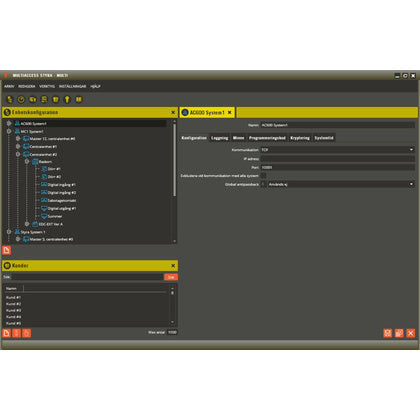Click the orange new-customer document icon below Kunder list

click(6, 333)
